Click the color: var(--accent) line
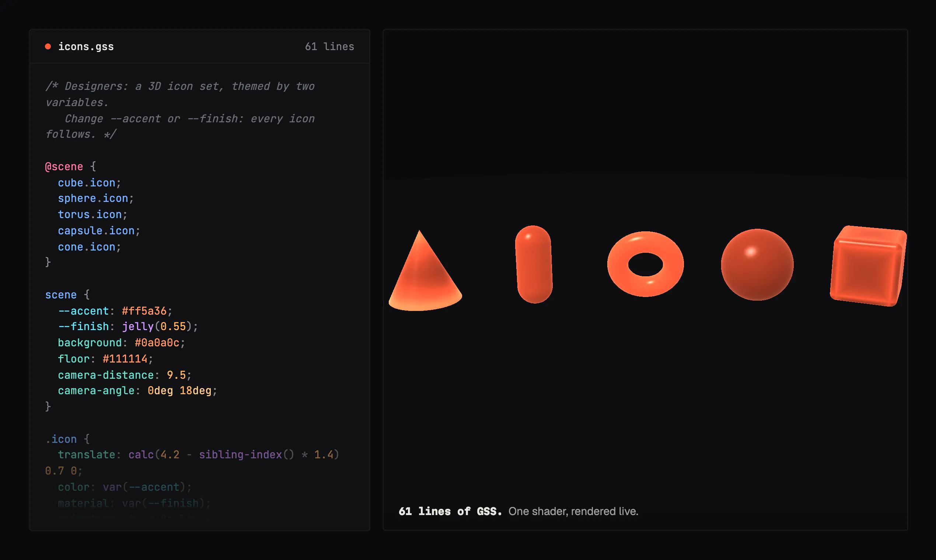 tap(125, 487)
